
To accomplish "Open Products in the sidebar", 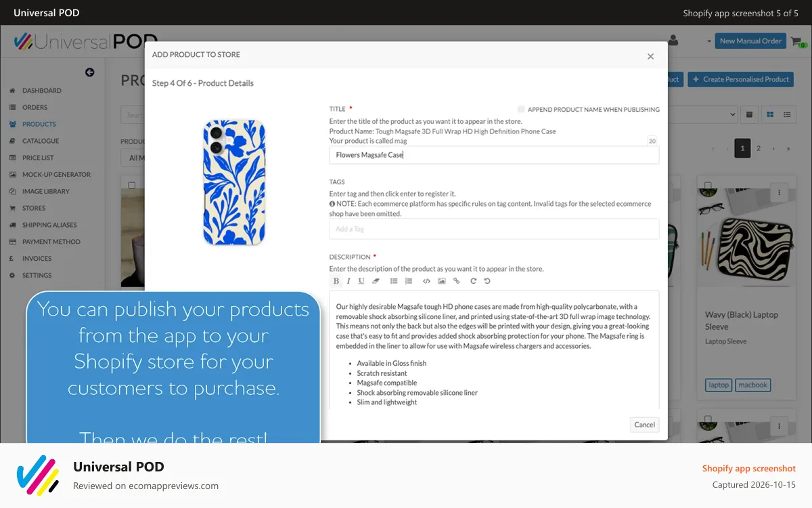I will click(x=39, y=124).
